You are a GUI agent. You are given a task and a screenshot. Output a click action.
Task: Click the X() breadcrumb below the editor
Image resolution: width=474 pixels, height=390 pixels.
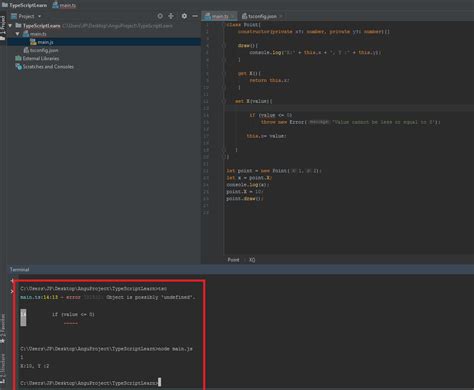[252, 260]
